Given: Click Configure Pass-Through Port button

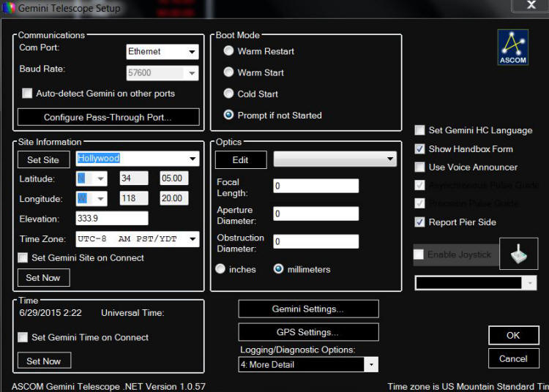Looking at the screenshot, I should pos(108,117).
